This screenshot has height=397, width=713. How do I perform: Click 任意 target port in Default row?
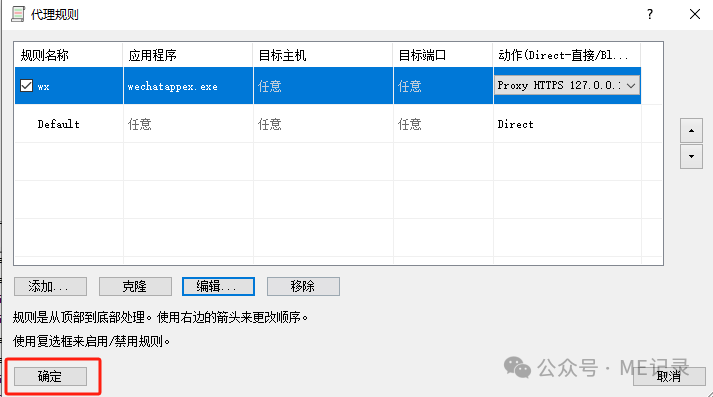coord(410,124)
